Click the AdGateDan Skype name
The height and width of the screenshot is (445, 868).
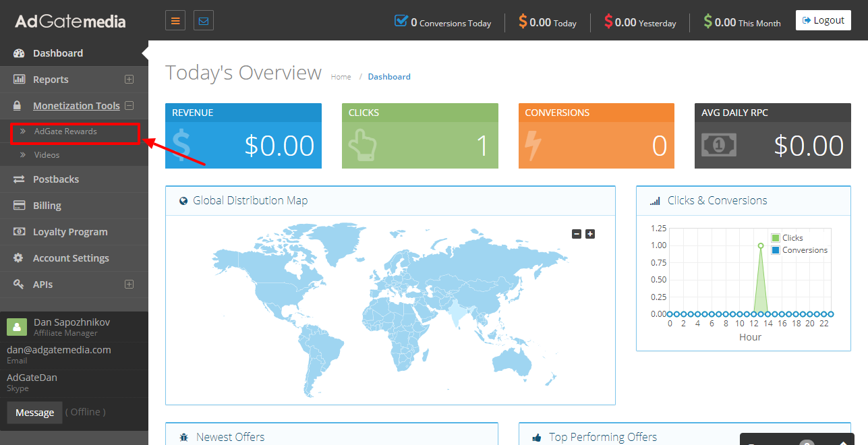(x=32, y=378)
